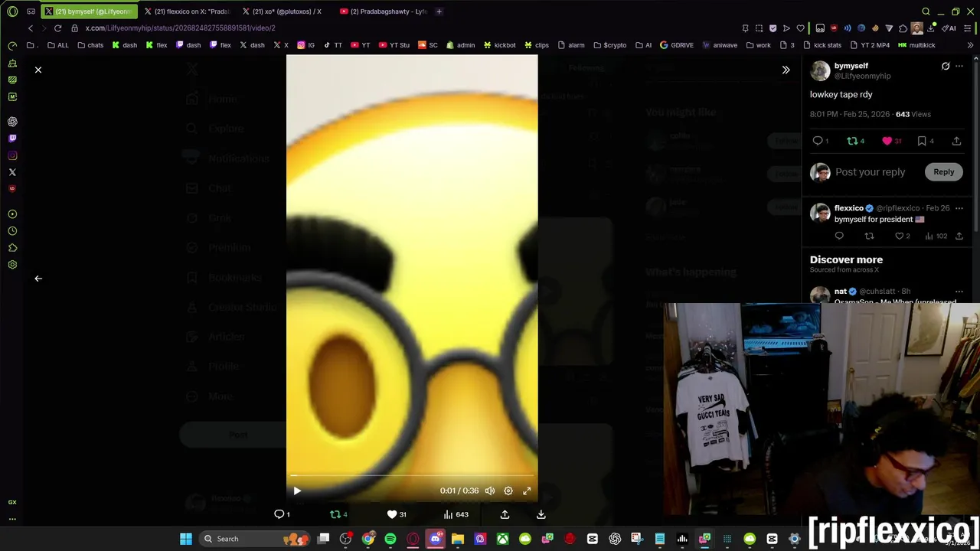This screenshot has width=980, height=551.
Task: Open Instagram in Opera sidebar
Action: pyautogui.click(x=12, y=155)
